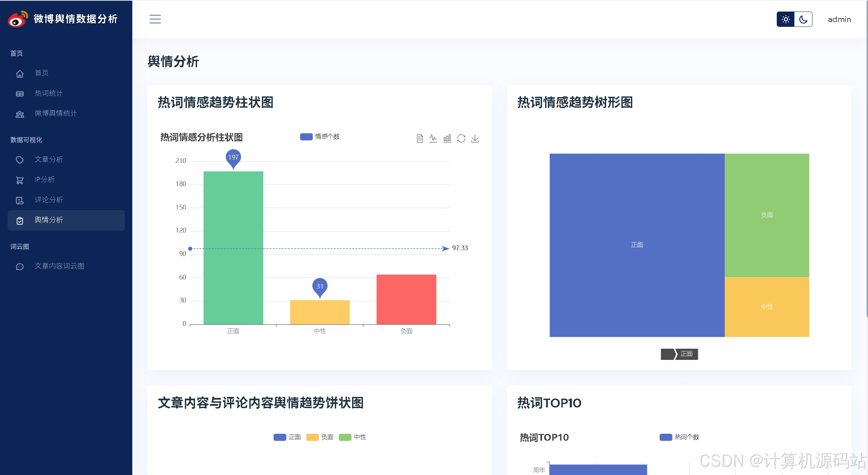Click 正面 treemap breadcrumb arrow
The image size is (868, 475).
(686, 354)
